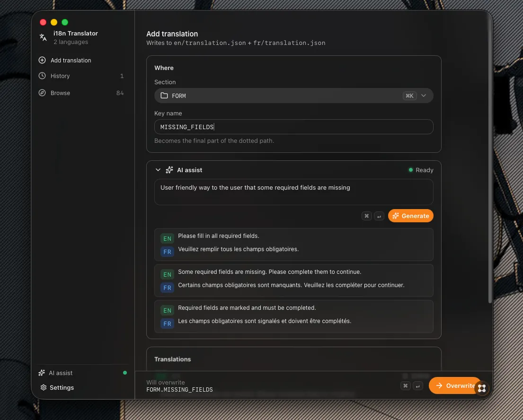Click the command key badge next to Generate
This screenshot has height=420, width=523.
(366, 216)
